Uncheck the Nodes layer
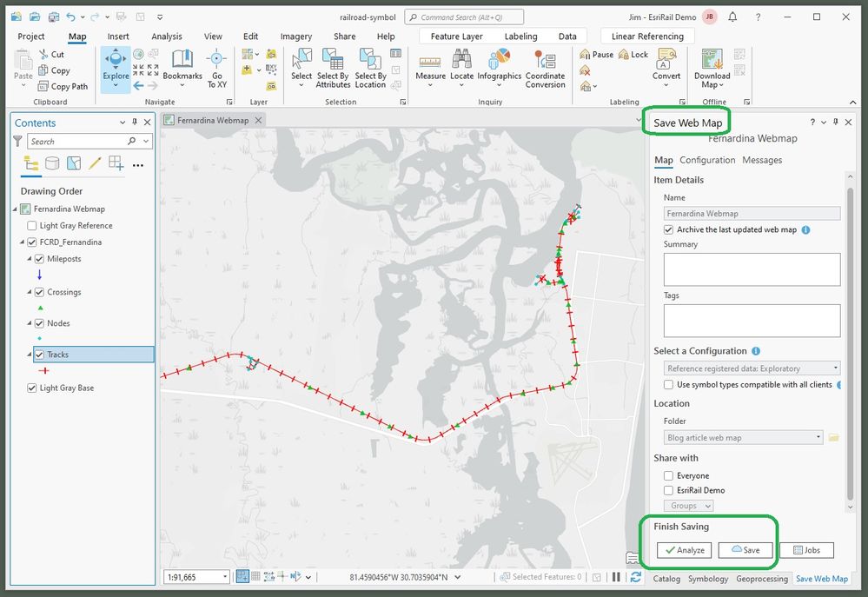The height and width of the screenshot is (597, 868). click(39, 323)
